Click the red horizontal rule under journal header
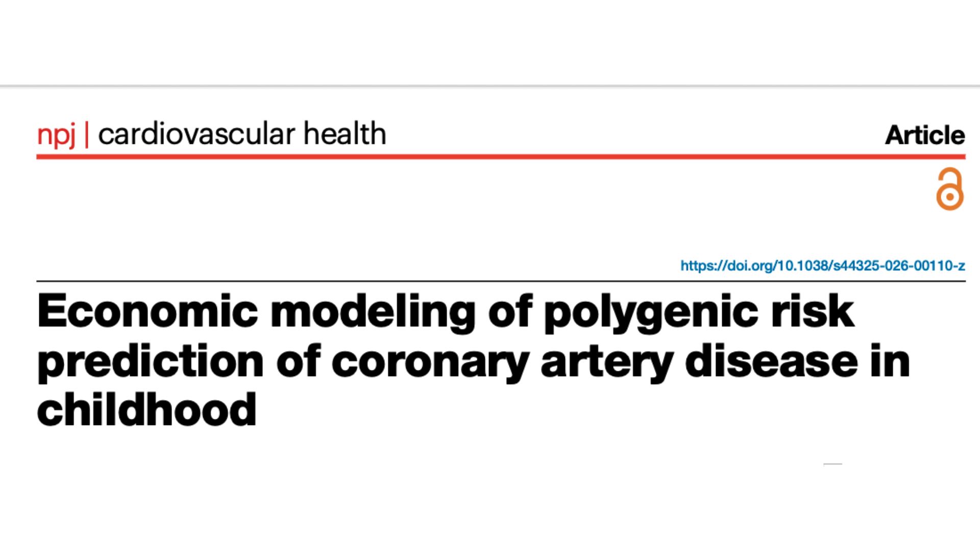The height and width of the screenshot is (551, 980). pyautogui.click(x=501, y=157)
